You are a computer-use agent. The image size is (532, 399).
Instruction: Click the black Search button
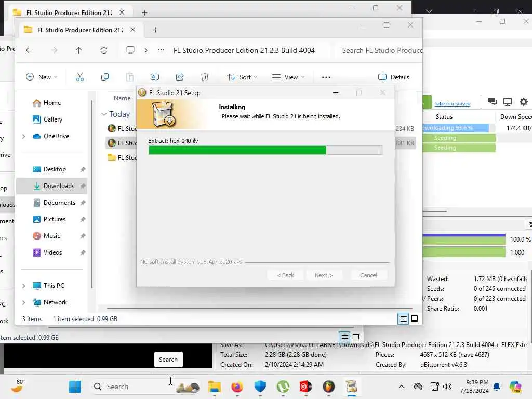click(x=168, y=360)
